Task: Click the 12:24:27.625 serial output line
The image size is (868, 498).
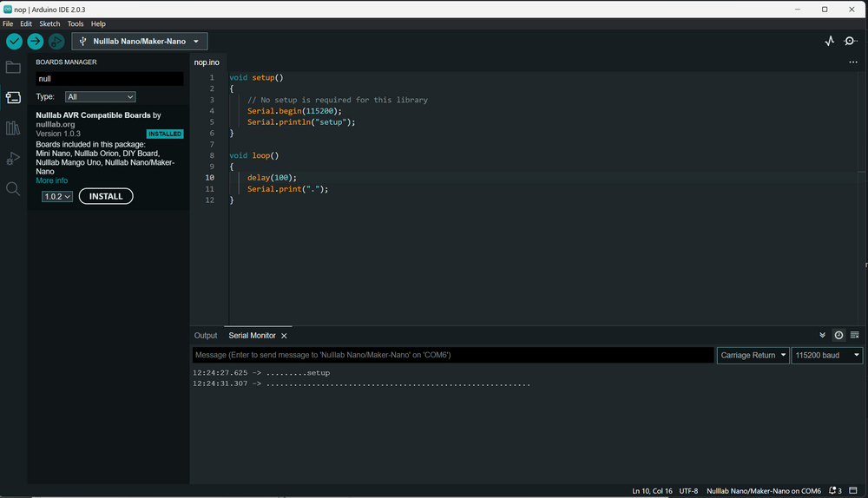Action: coord(261,373)
